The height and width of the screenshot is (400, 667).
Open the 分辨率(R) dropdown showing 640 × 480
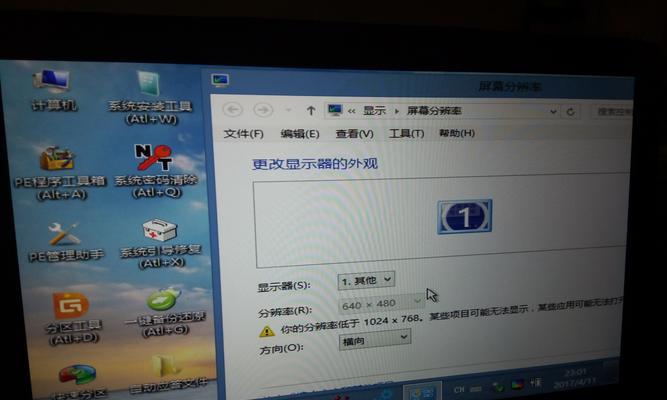[x=381, y=303]
